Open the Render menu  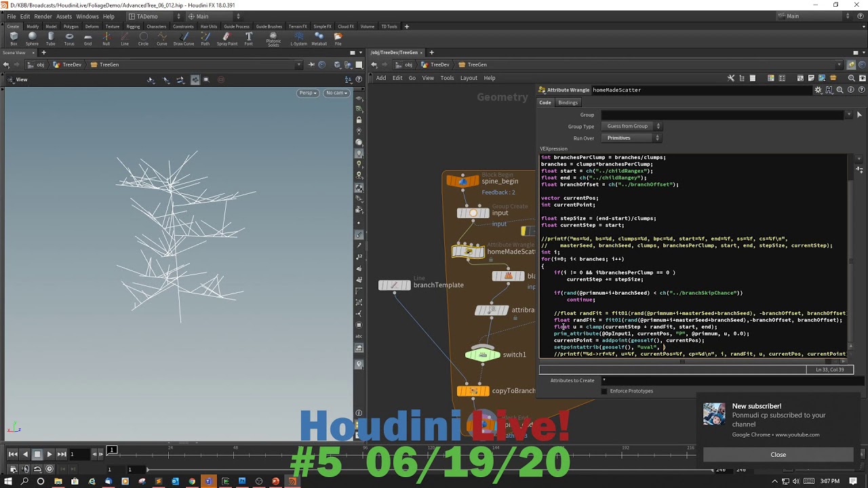(43, 16)
